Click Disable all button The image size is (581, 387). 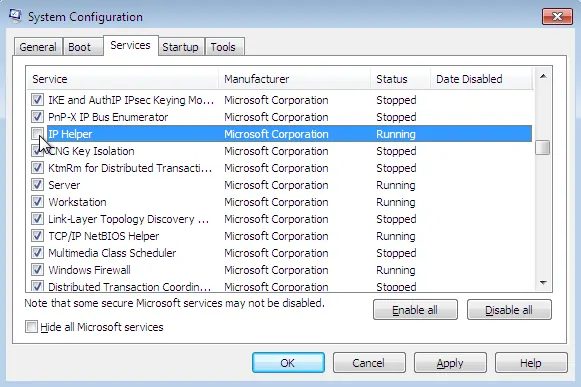[509, 310]
